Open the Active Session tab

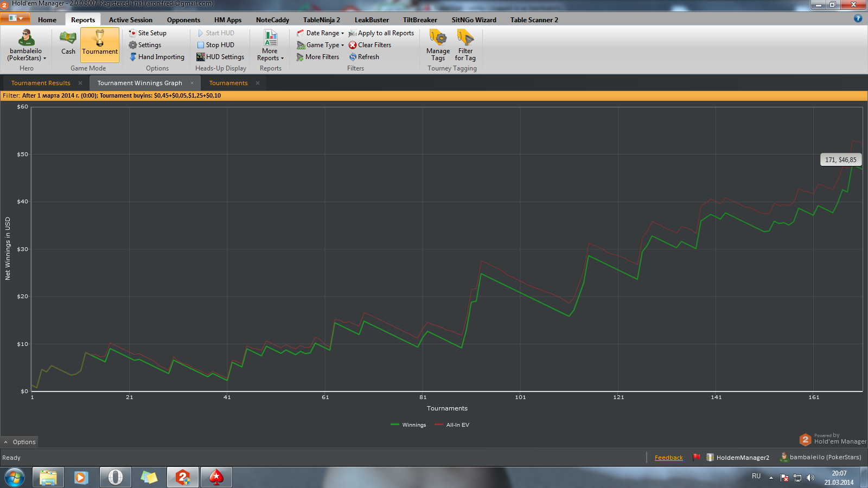131,20
